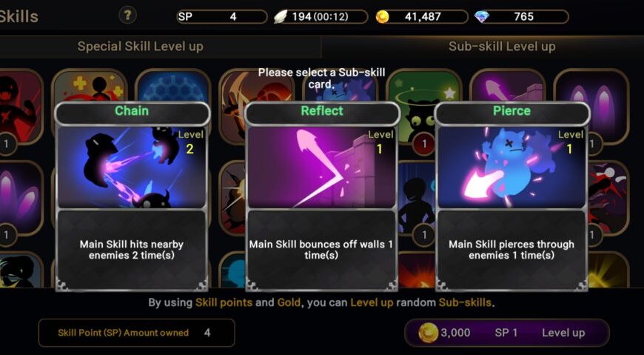This screenshot has height=355, width=644.
Task: Switch to Special Skill Level up tab
Action: (x=140, y=47)
